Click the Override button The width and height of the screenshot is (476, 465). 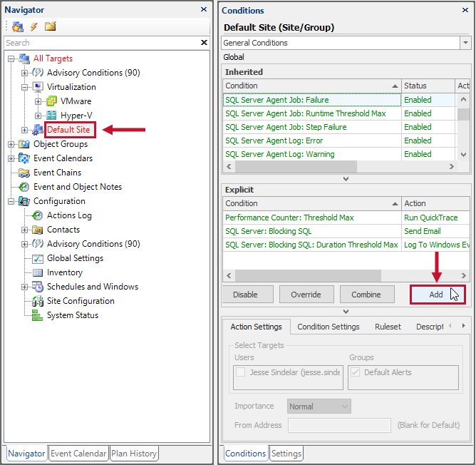coord(306,295)
